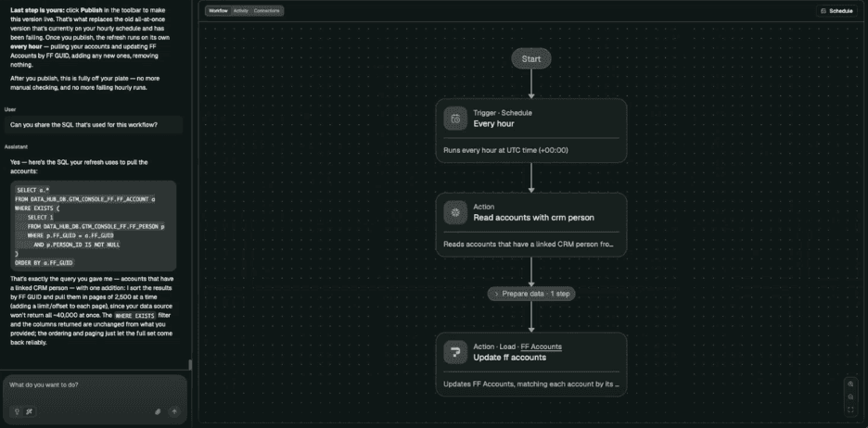Zoom out on the workflow canvas
This screenshot has width=868, height=428.
850,397
